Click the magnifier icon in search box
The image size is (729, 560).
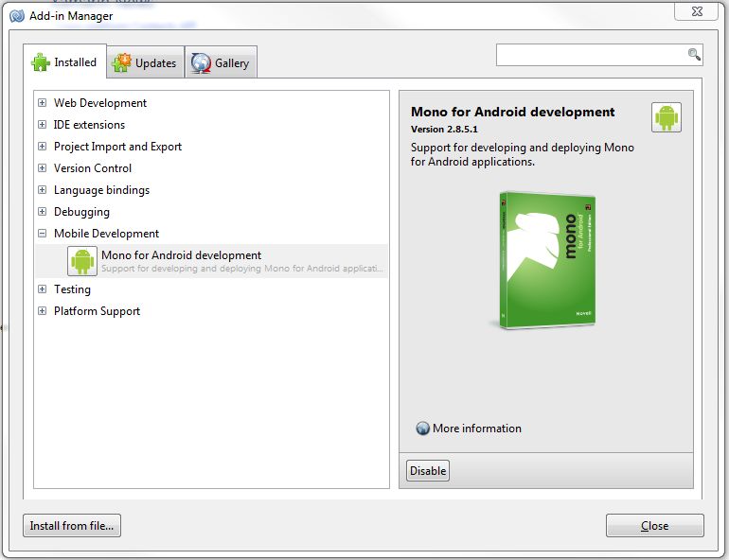point(694,54)
